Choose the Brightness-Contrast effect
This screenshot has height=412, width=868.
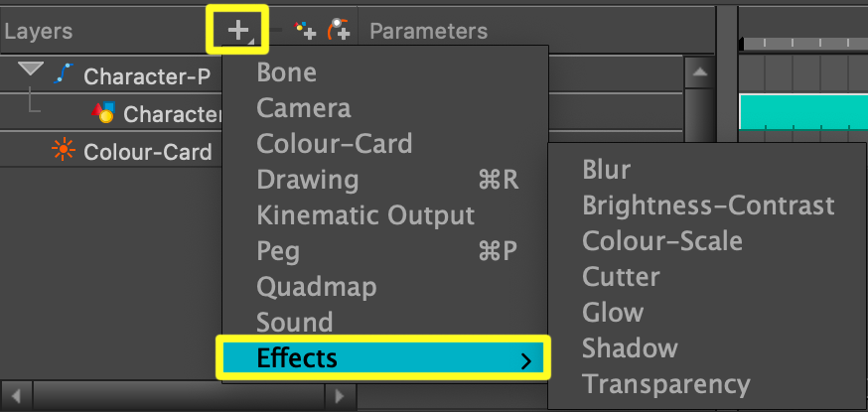click(x=708, y=206)
